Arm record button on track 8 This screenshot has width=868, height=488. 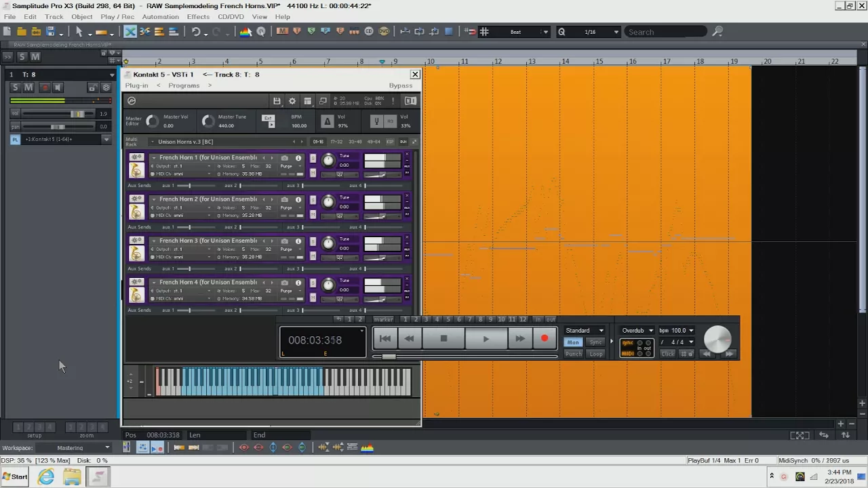(45, 87)
